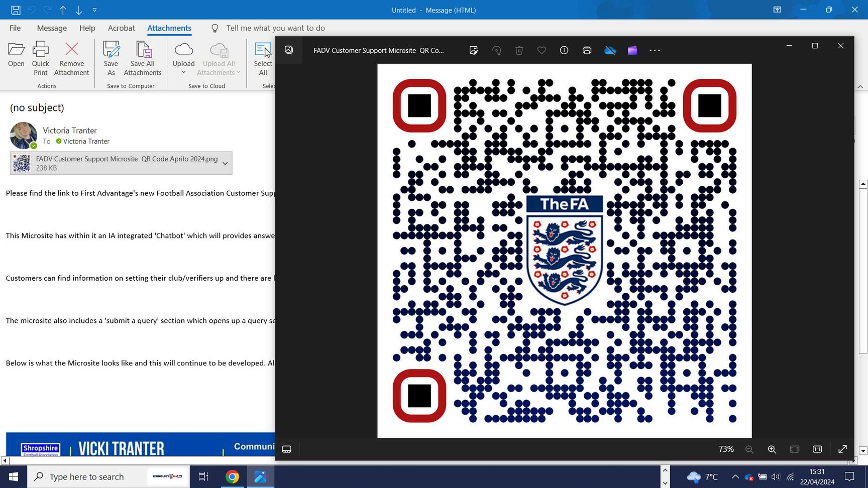Click Edit image in the Photos toolbar

tap(474, 50)
